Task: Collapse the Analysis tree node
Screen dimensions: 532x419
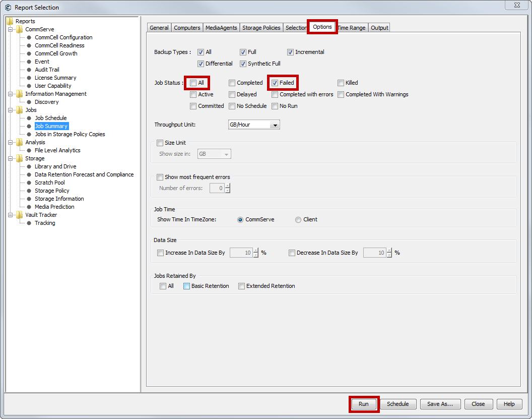Action: pyautogui.click(x=10, y=142)
